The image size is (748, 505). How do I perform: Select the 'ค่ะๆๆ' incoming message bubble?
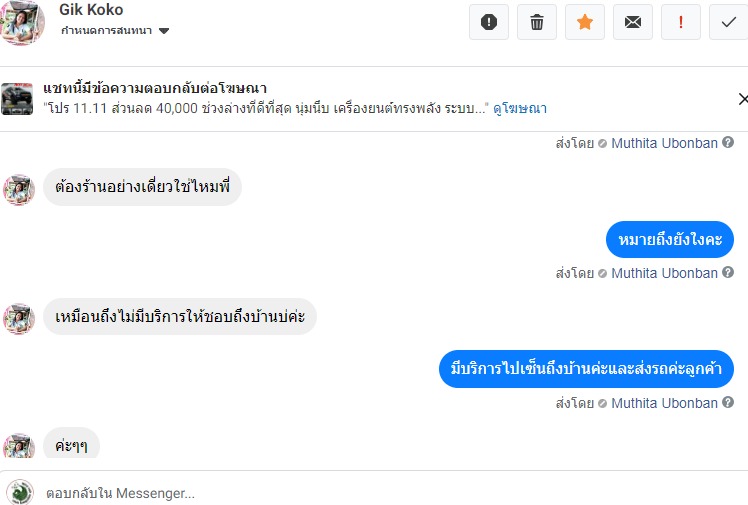[71, 445]
